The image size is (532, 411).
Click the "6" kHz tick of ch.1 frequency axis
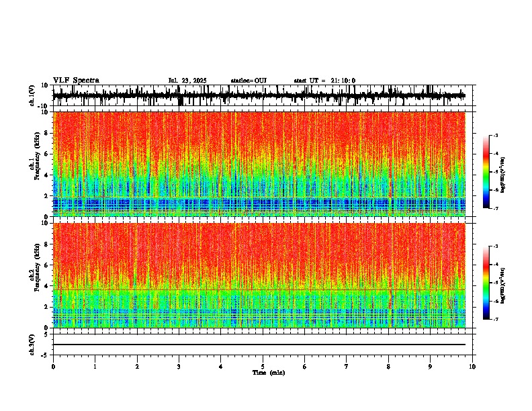(46, 154)
